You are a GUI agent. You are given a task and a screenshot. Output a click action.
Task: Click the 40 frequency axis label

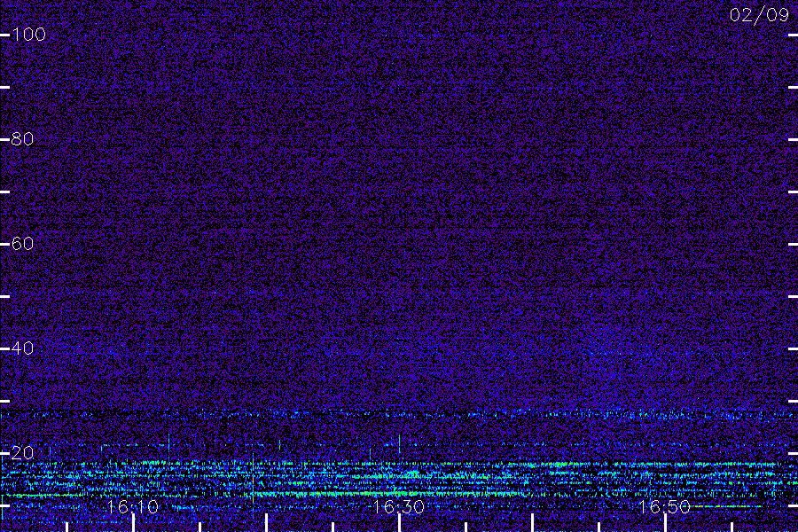pos(23,348)
